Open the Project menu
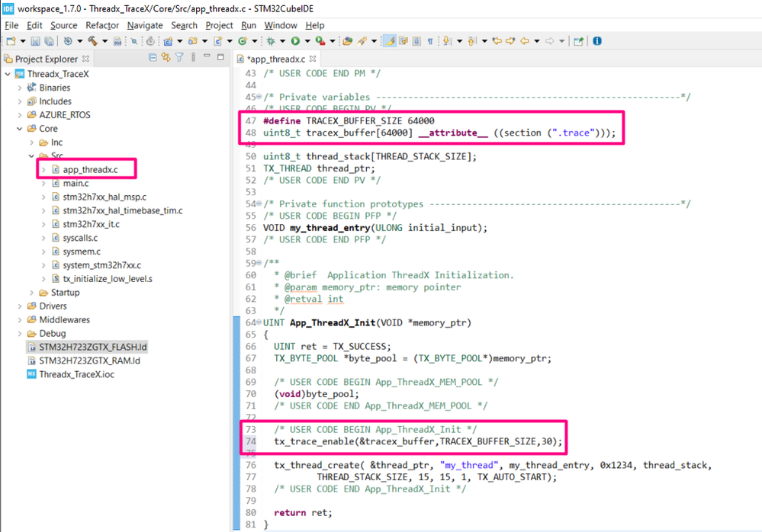 (x=219, y=25)
